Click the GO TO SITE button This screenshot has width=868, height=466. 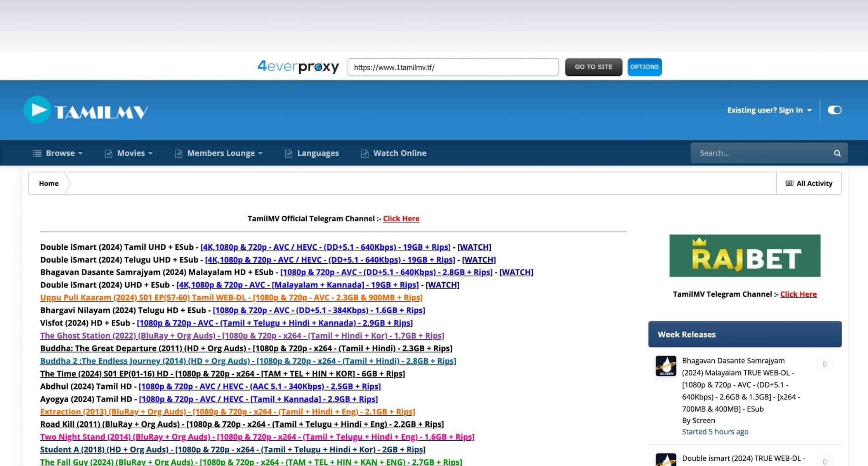point(594,67)
